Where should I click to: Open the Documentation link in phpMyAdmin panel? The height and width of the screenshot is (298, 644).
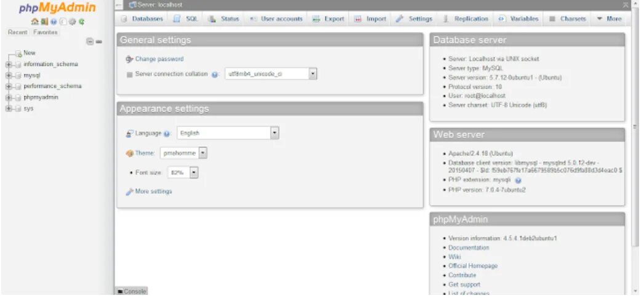click(469, 248)
